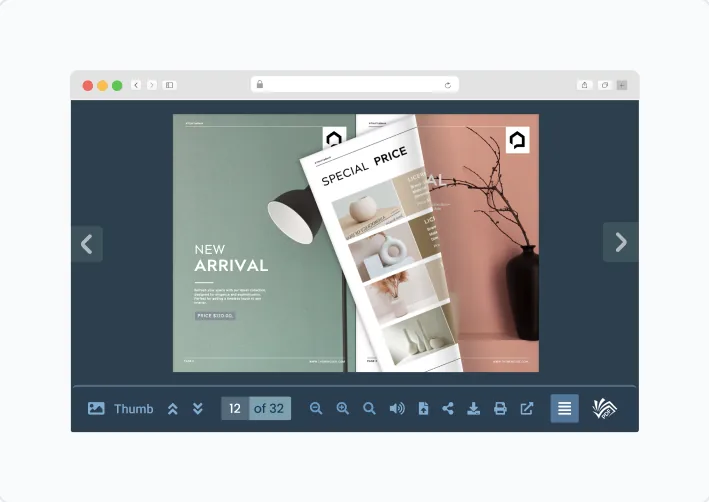Show all tabs overview icon
Viewport: 709px width, 502px height.
pos(605,85)
